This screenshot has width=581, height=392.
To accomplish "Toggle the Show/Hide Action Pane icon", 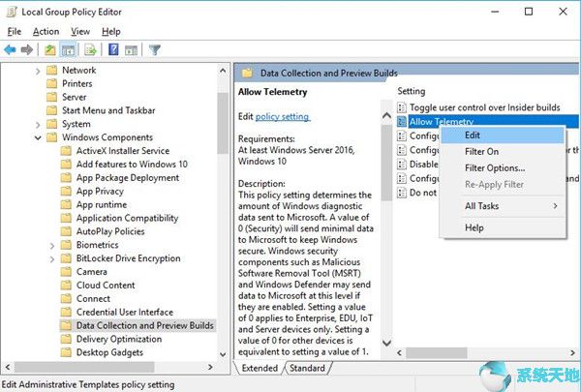I will 131,50.
